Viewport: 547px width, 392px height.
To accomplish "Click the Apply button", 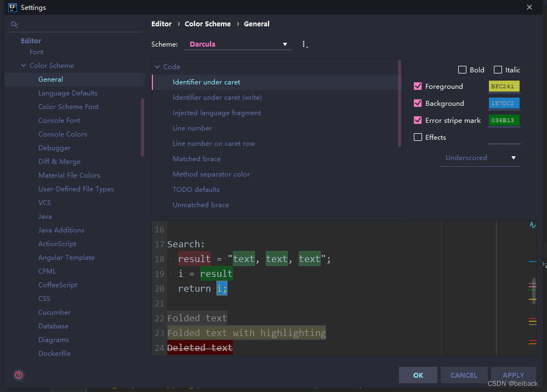I will pyautogui.click(x=513, y=375).
